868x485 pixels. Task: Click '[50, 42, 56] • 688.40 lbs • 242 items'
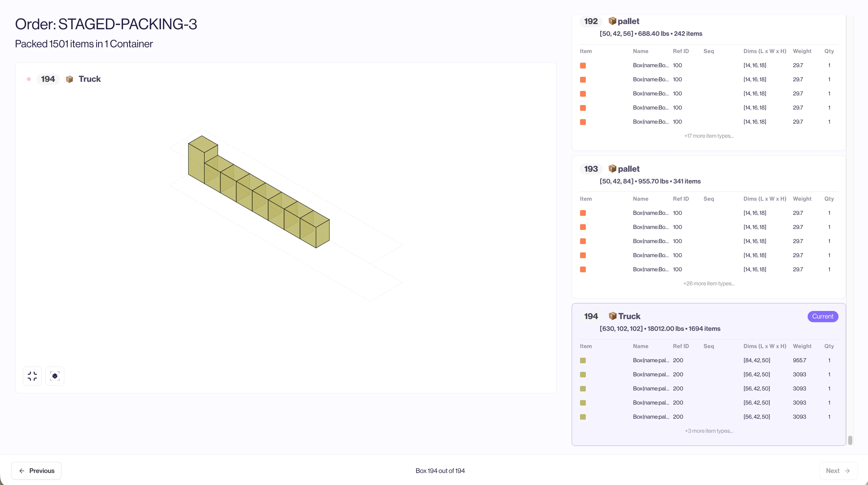coord(651,34)
